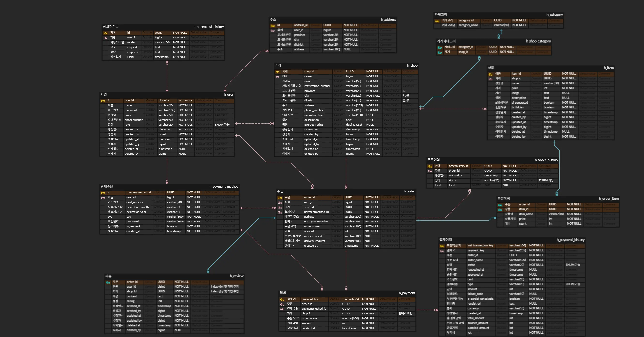Image resolution: width=644 pixels, height=337 pixels.
Task: Click the foreign key icon for user_id in h_ai_request_history
Action: tap(106, 38)
